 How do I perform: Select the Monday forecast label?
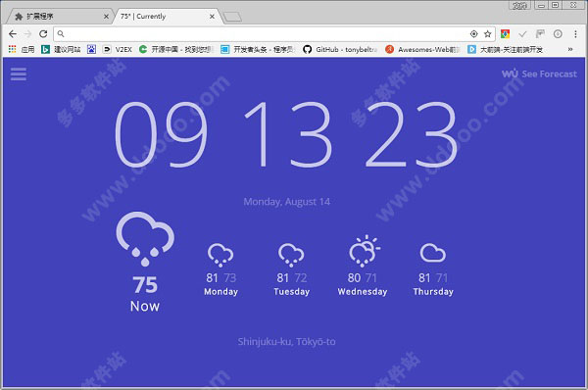[x=220, y=292]
